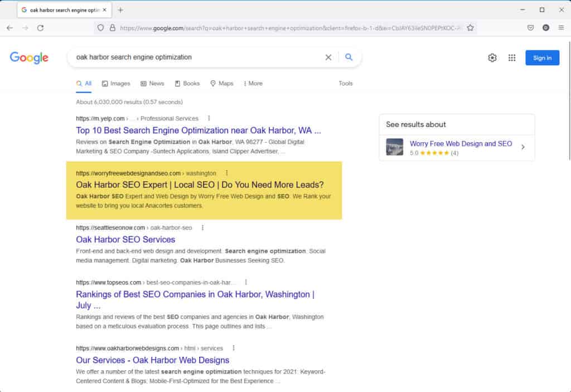Bookmark this page with the star icon
The width and height of the screenshot is (571, 392).
tap(470, 28)
